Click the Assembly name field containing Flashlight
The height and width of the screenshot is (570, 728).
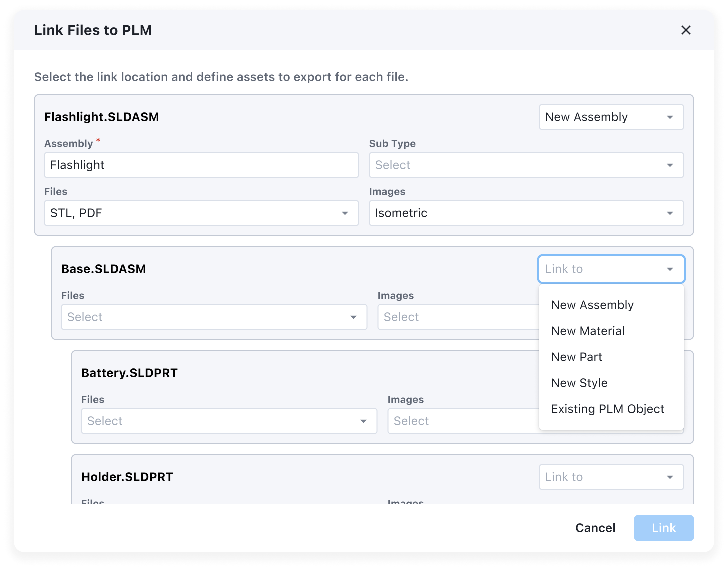(x=201, y=165)
